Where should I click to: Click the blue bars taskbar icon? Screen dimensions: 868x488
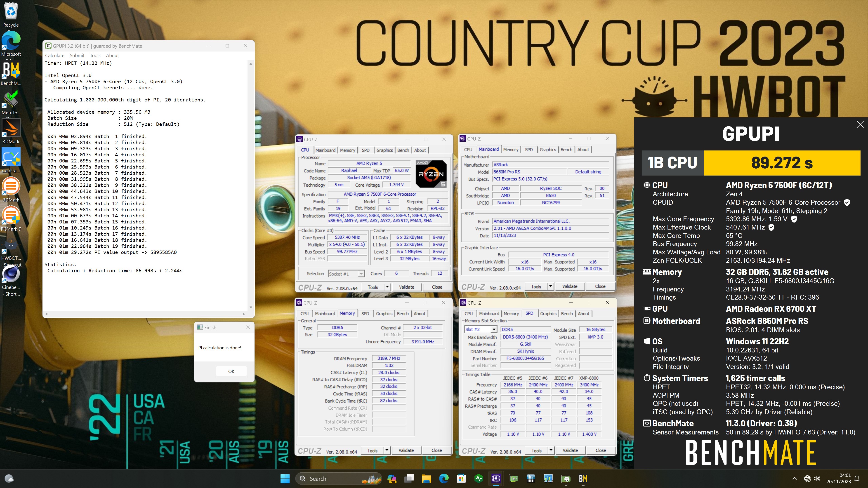pos(531,479)
